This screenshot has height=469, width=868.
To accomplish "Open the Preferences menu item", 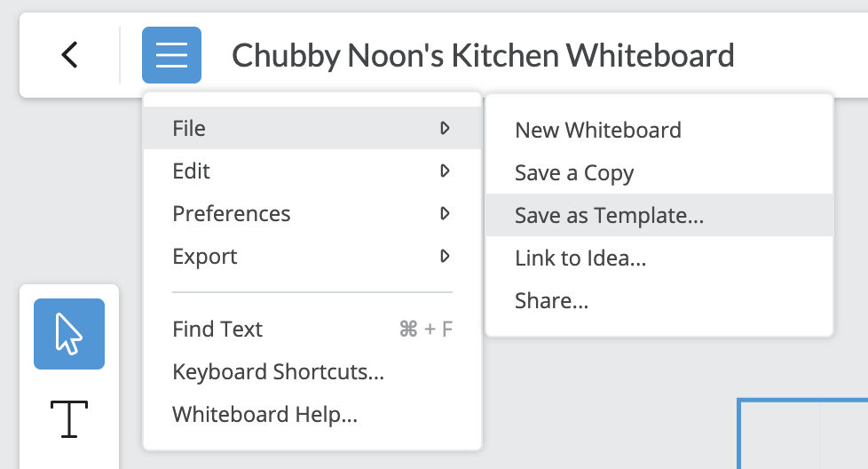I will click(x=312, y=214).
